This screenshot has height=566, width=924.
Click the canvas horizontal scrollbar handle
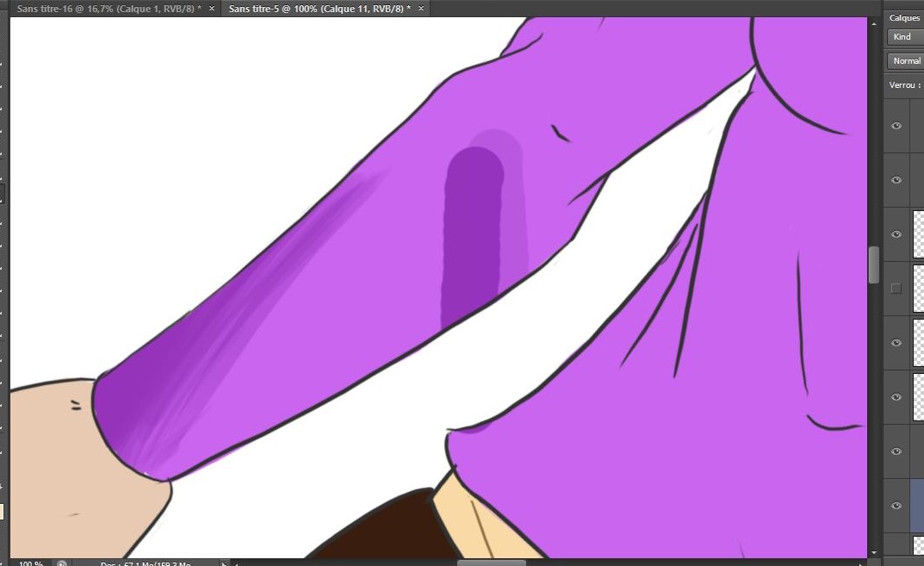coord(491,563)
